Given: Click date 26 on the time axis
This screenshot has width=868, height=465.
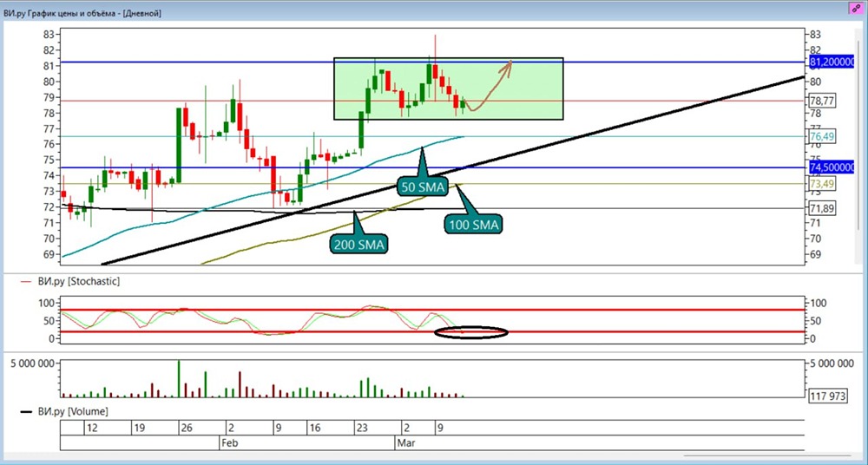Looking at the screenshot, I should (186, 428).
